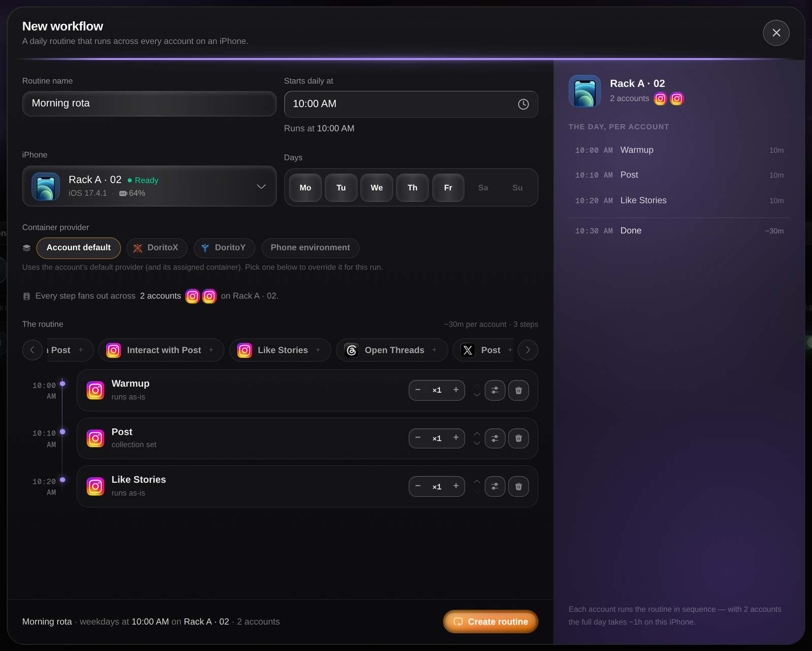Toggle Monday in the Days selector
This screenshot has height=651, width=812.
(x=306, y=188)
